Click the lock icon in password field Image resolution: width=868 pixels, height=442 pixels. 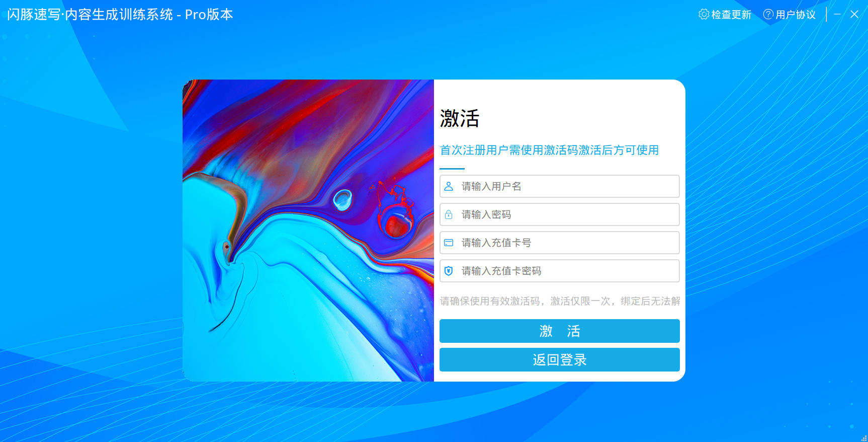tap(449, 214)
